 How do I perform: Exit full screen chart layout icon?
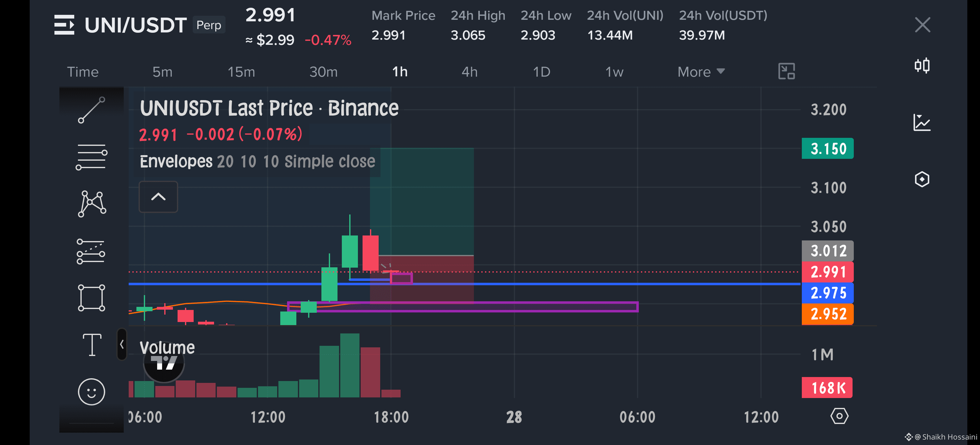click(786, 71)
